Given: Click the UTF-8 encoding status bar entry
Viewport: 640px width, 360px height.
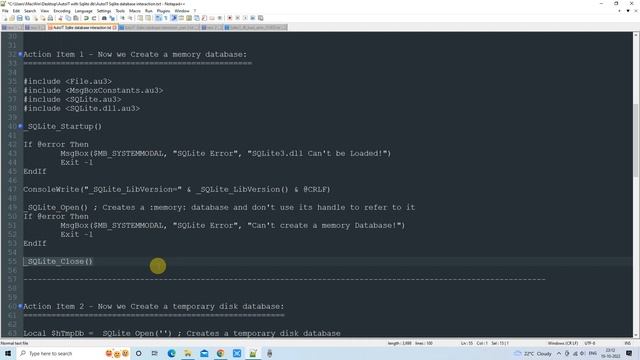Looking at the screenshot, I should pos(590,343).
